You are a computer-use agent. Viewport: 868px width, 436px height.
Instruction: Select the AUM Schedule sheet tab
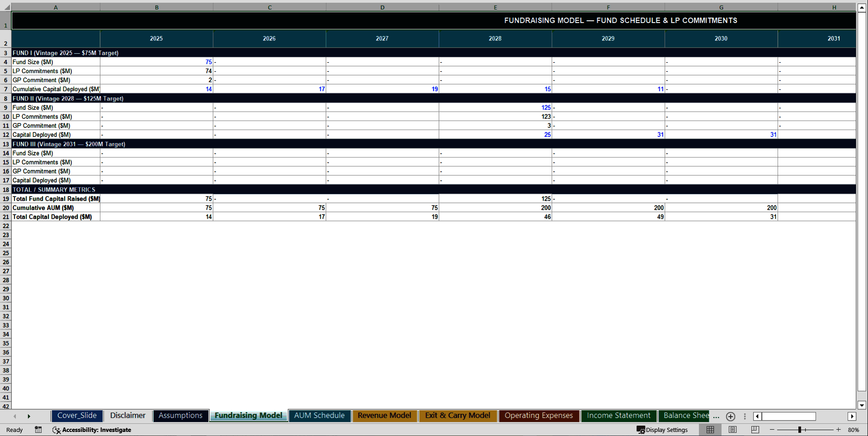click(x=319, y=416)
